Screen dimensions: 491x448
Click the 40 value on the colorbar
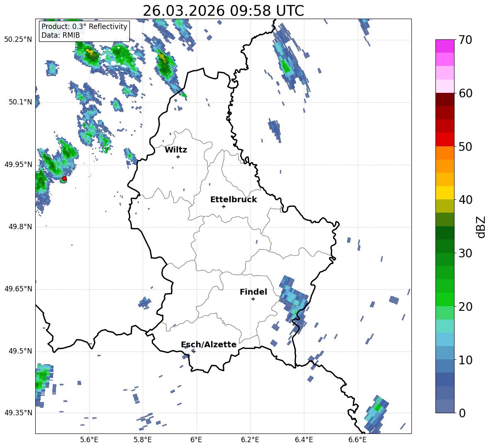[465, 200]
